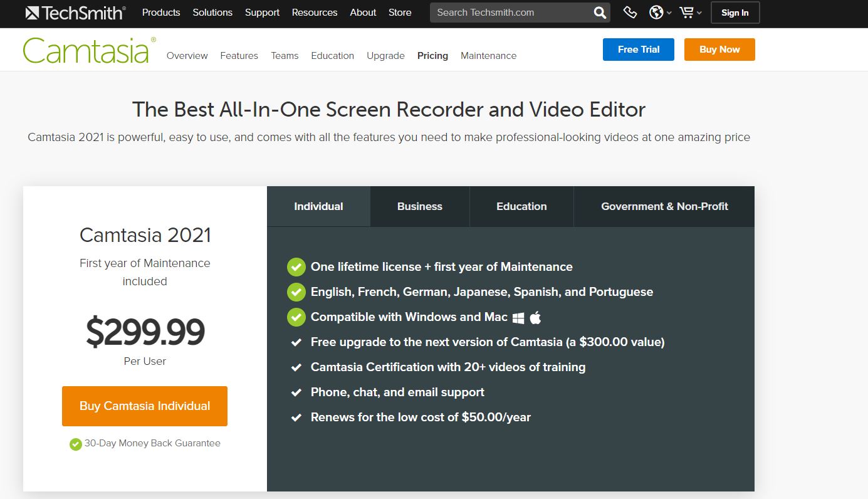The image size is (868, 499).
Task: Open the shopping cart icon
Action: [x=688, y=13]
